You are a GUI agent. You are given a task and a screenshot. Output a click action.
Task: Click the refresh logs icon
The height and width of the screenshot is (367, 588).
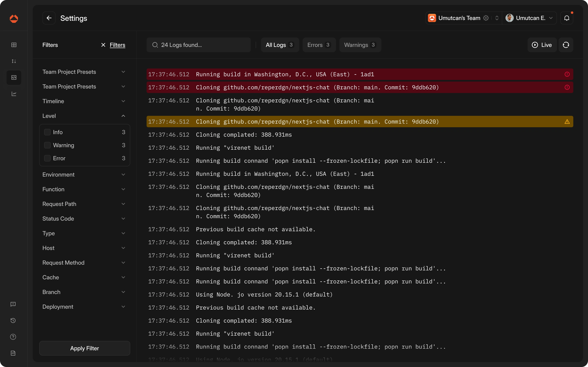click(x=566, y=45)
